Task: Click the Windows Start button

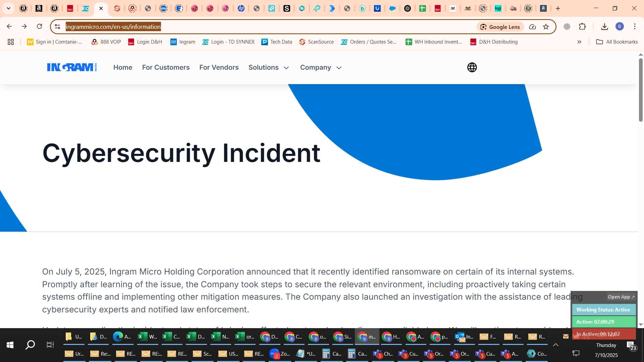Action: [x=10, y=345]
